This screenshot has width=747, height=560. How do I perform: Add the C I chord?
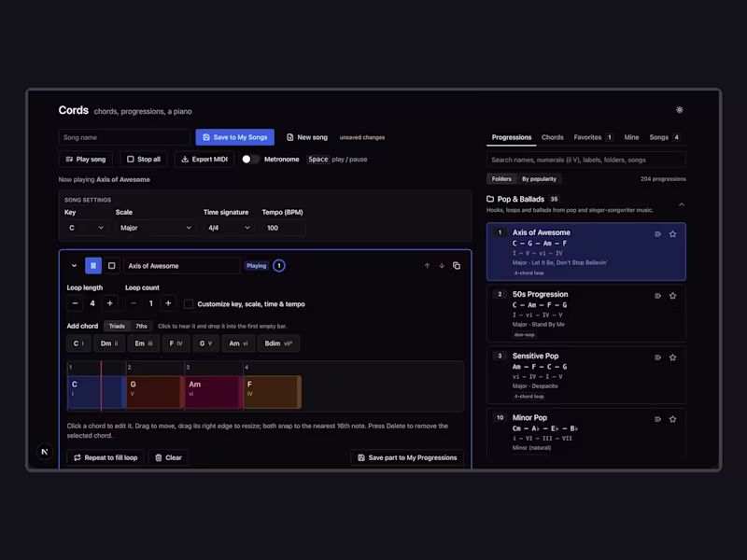coord(78,343)
